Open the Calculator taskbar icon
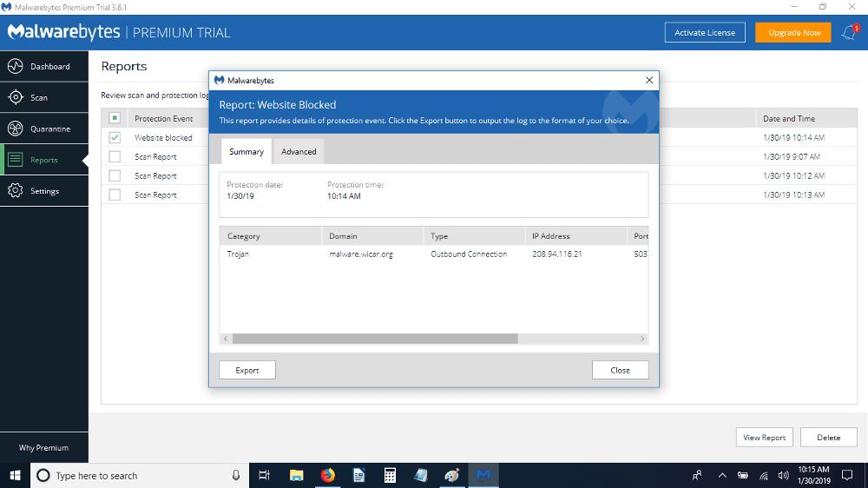The width and height of the screenshot is (868, 488). click(x=390, y=475)
